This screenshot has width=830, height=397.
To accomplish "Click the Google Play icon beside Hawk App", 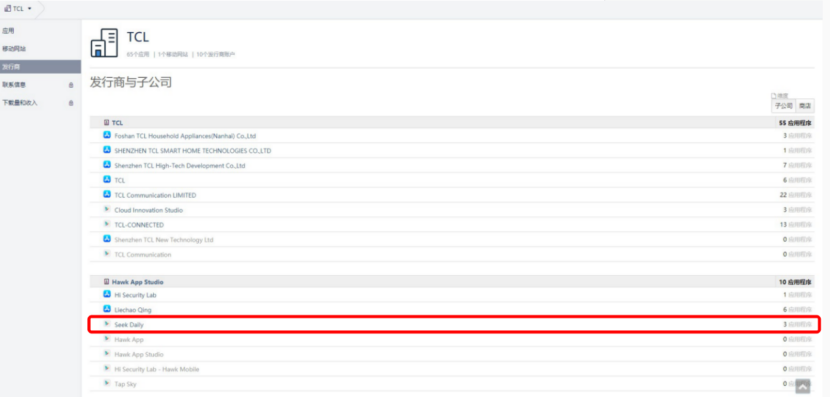I will 107,339.
